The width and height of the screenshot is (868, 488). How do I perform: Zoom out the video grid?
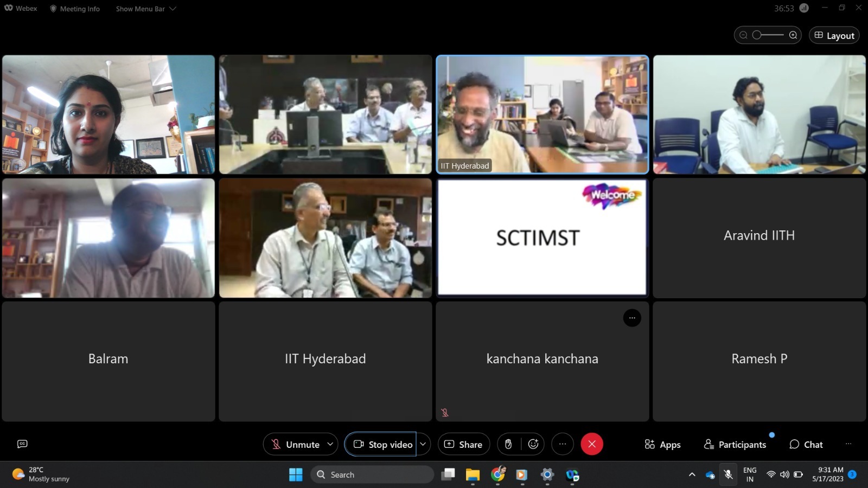tap(743, 35)
